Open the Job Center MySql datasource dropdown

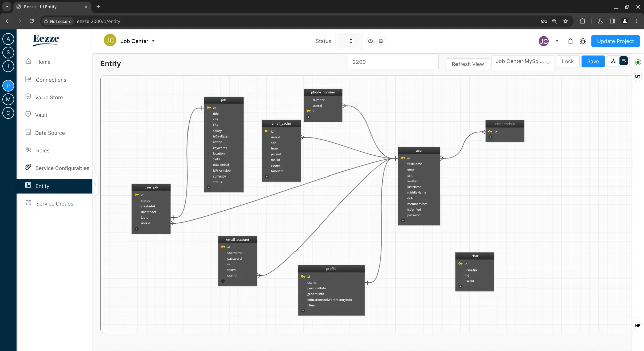pos(522,62)
